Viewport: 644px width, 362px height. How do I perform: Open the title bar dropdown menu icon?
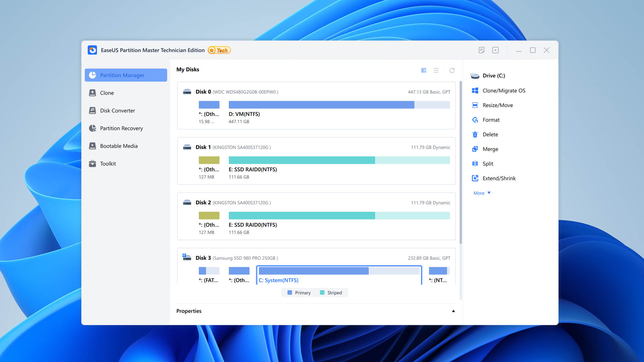(495, 50)
